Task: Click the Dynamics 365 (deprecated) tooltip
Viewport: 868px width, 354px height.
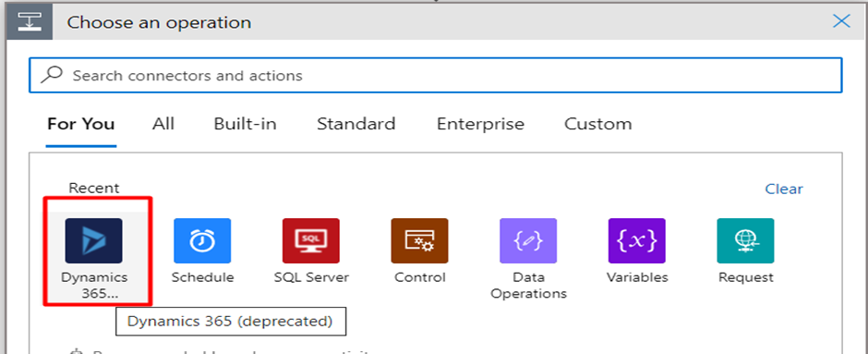Action: tap(230, 322)
